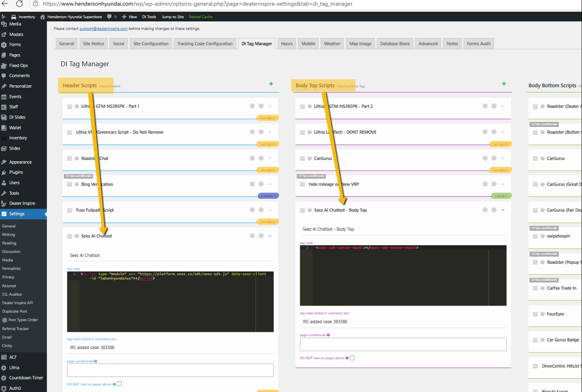The width and height of the screenshot is (582, 392).
Task: Pause the Lithia LADTech DONT REMOVE tag
Action: 494,132
